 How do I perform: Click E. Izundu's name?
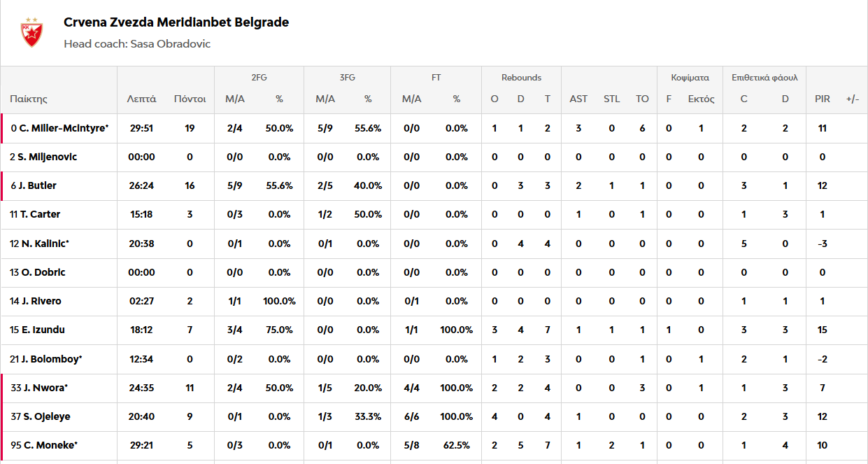[43, 330]
